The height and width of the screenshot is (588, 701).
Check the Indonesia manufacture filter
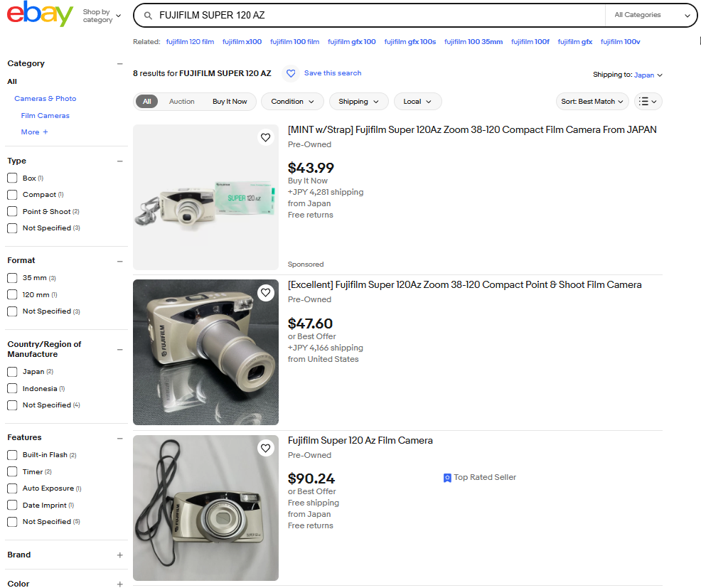coord(13,388)
